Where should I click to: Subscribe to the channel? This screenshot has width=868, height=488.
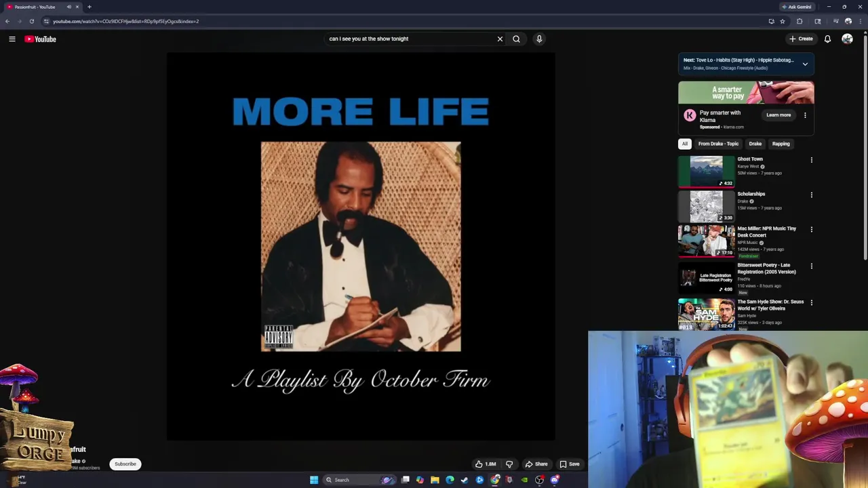(x=125, y=464)
